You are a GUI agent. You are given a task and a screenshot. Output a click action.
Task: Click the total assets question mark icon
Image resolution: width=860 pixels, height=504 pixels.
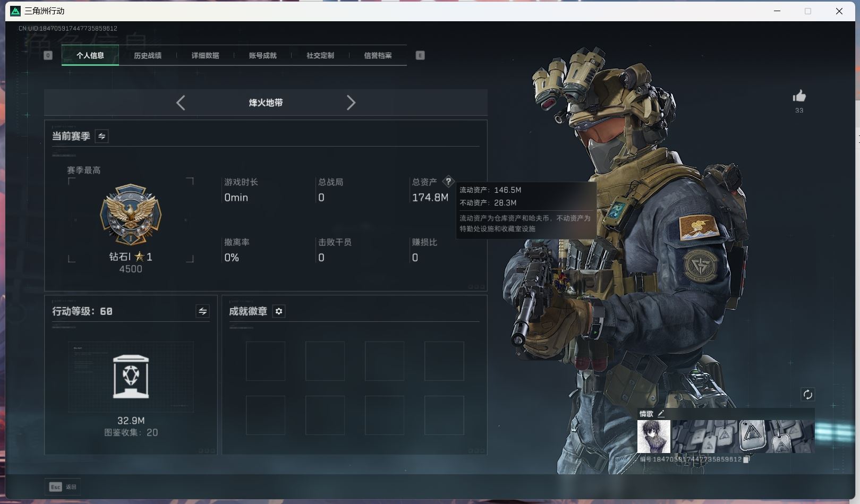pyautogui.click(x=448, y=182)
